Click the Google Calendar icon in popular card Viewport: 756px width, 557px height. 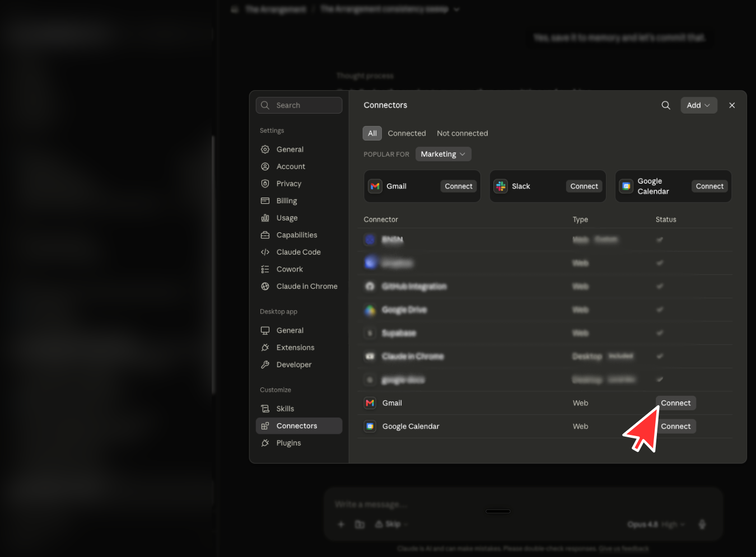(626, 186)
